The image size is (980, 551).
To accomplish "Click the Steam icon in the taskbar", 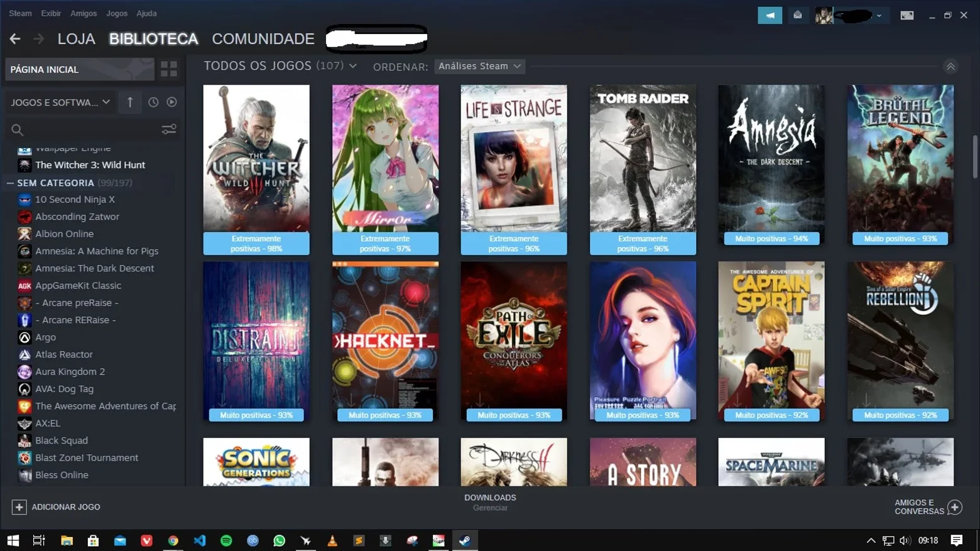I will pos(465,540).
